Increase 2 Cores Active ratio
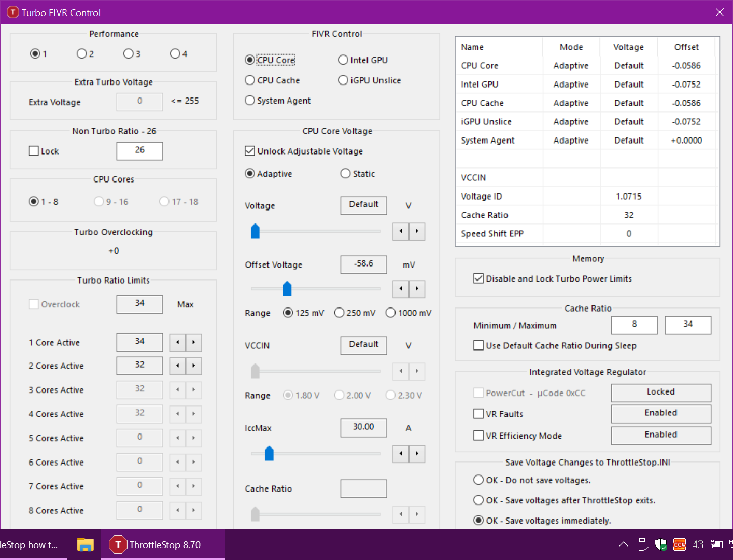The image size is (733, 560). [194, 366]
